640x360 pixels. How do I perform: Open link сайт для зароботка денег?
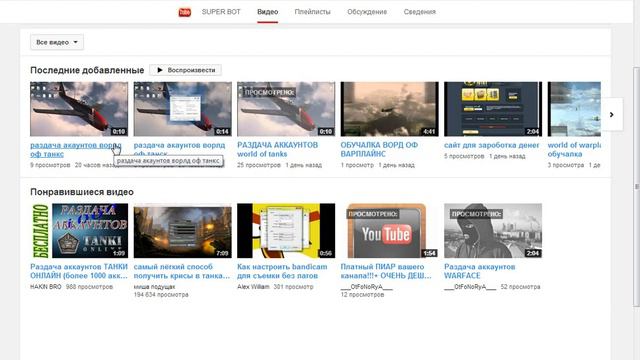coord(491,145)
